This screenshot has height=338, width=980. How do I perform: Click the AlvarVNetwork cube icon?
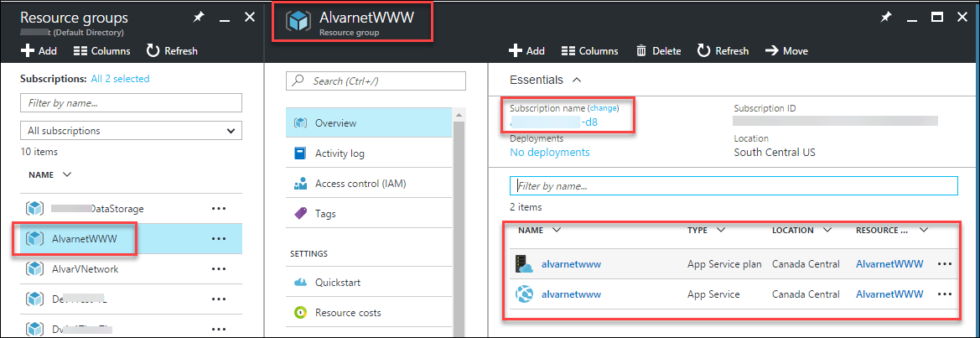pyautogui.click(x=34, y=268)
